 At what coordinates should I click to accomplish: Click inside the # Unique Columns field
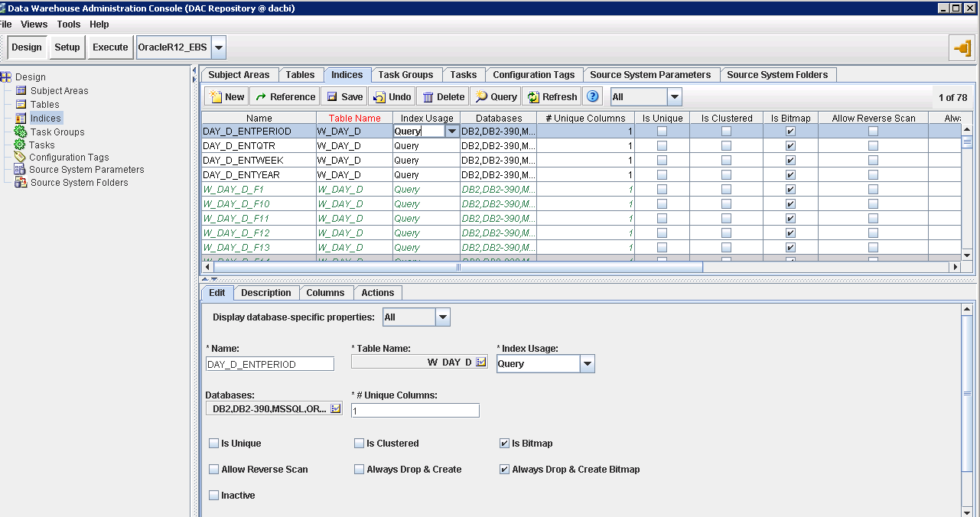click(415, 410)
